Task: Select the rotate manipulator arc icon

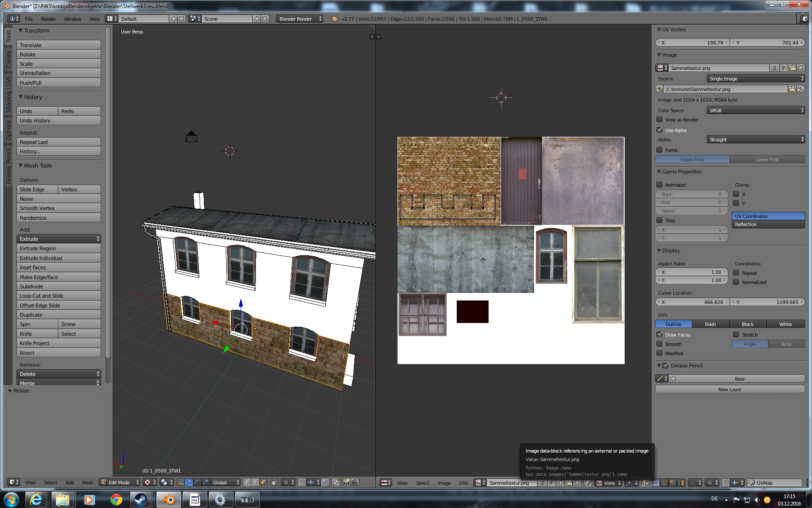Action: point(197,482)
